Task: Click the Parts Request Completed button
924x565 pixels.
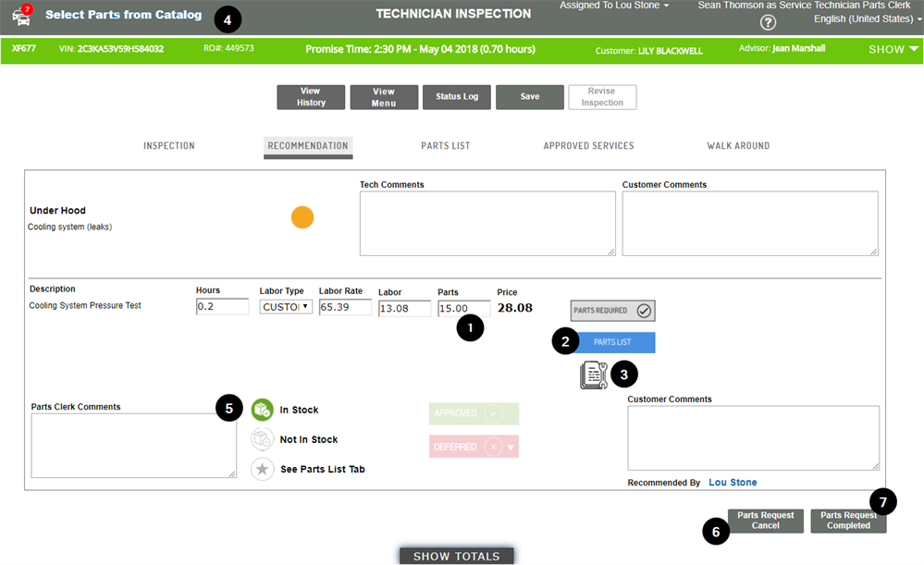Action: click(x=848, y=521)
